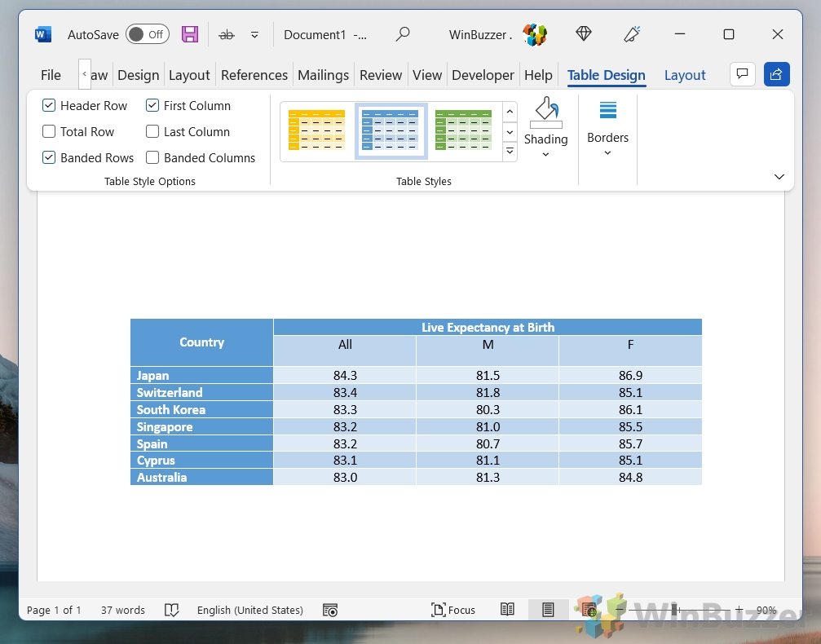
Task: Open the File menu
Action: pos(51,75)
